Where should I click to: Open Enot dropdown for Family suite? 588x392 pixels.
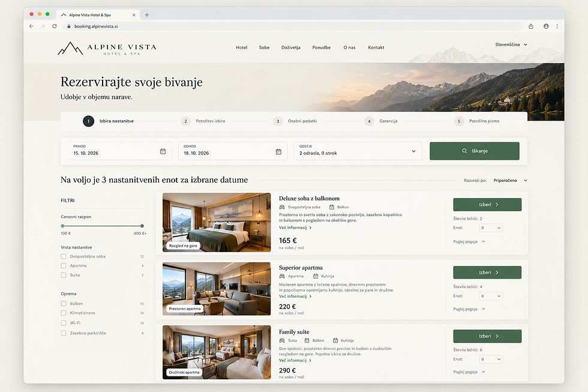491,360
